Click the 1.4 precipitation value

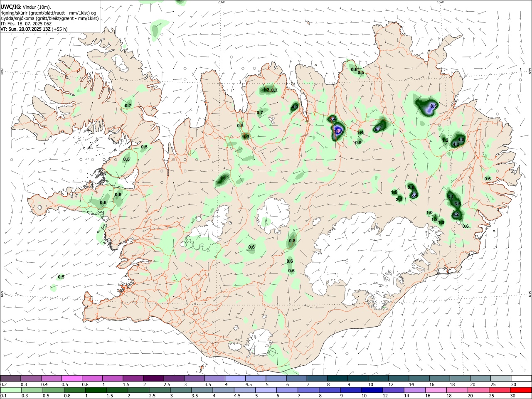(360, 132)
